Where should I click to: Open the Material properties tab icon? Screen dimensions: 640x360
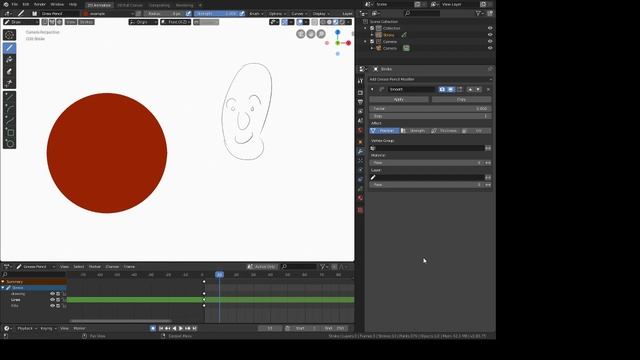coord(360,198)
